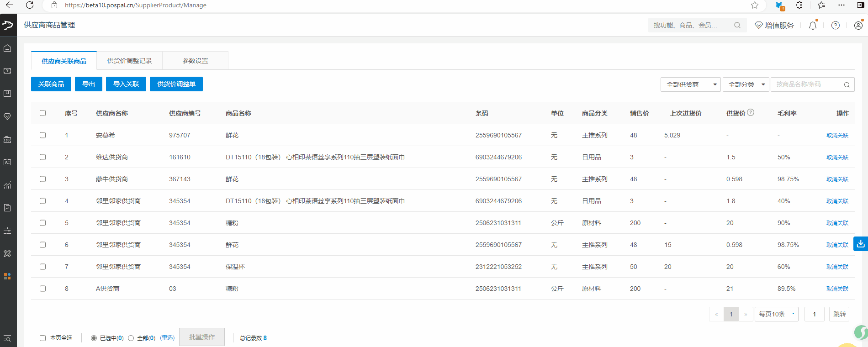The width and height of the screenshot is (868, 347).
Task: Open the cashier screen sidebar icon
Action: [x=7, y=71]
